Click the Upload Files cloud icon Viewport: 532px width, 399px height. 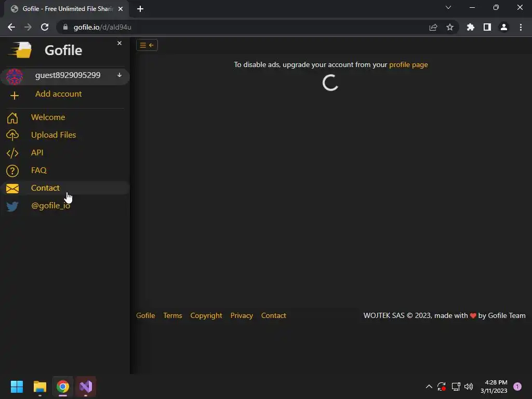tap(12, 135)
